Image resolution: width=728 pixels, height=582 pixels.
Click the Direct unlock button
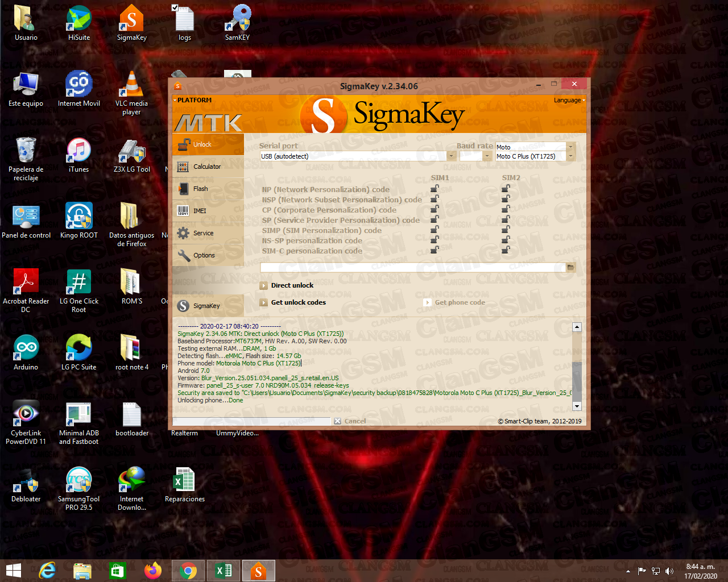287,285
